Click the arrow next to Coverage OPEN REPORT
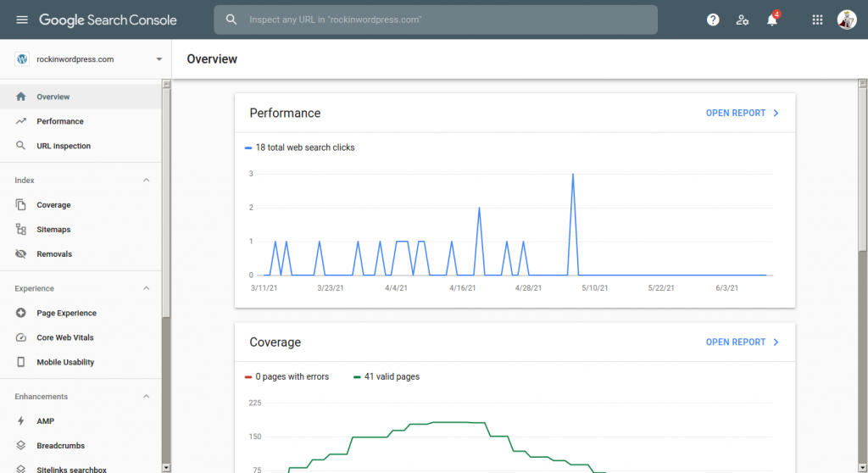The image size is (868, 473). coord(776,342)
